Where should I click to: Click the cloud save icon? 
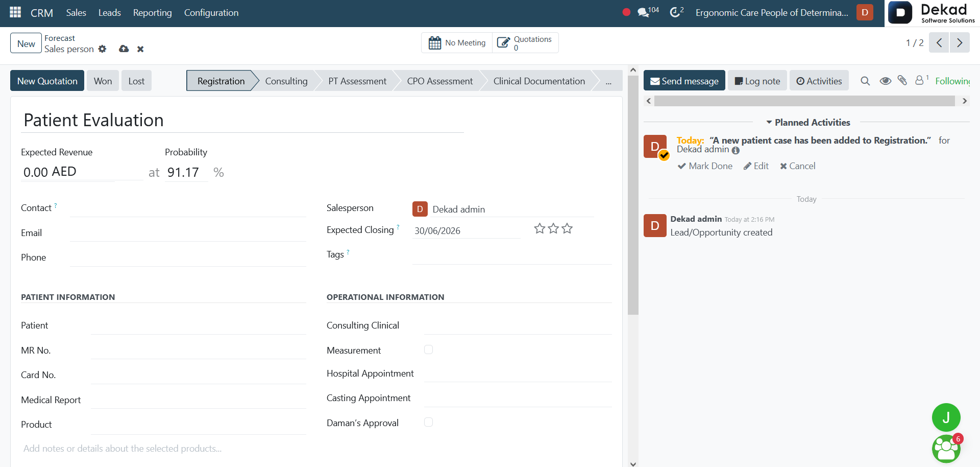pos(124,49)
